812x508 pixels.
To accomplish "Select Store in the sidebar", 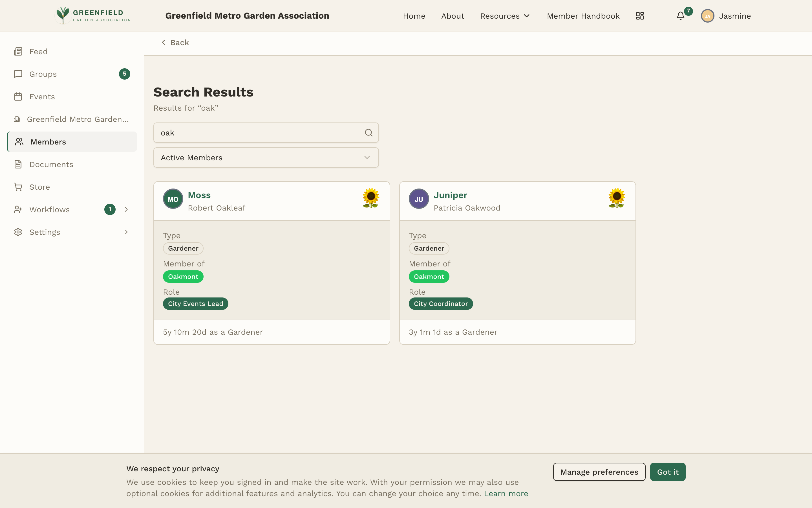I will [x=72, y=187].
